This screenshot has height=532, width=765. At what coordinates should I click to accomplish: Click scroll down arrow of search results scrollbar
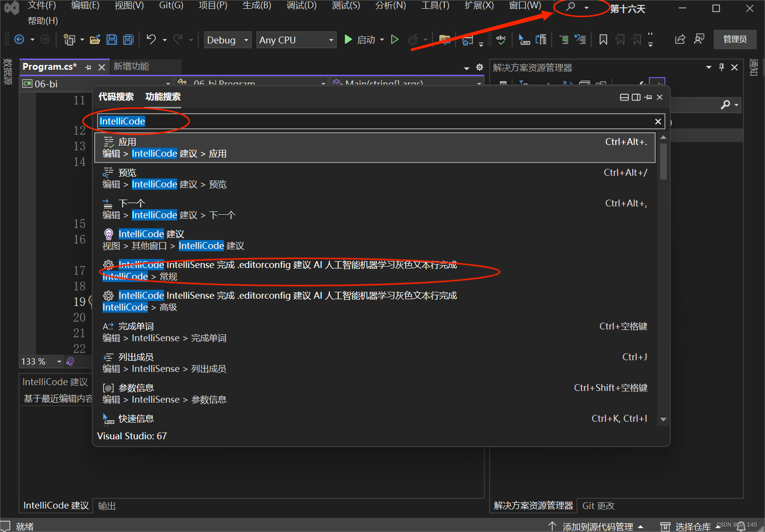(x=663, y=419)
